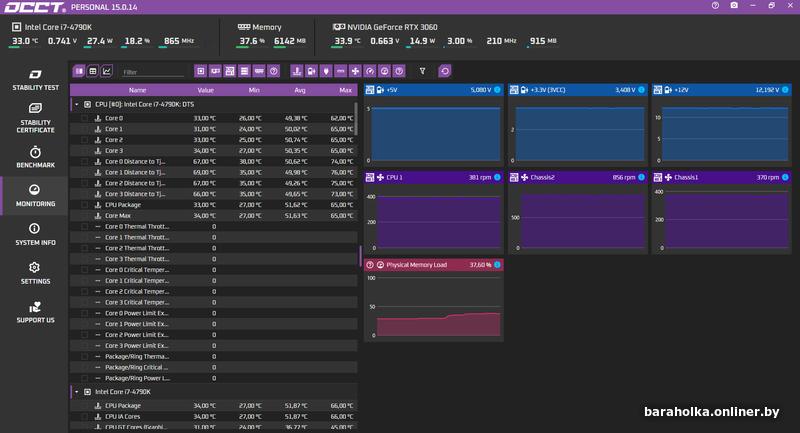Collapse the CPU [#0] Intel Core i7-4790K: DTS group
This screenshot has height=433, width=800.
pyautogui.click(x=76, y=104)
